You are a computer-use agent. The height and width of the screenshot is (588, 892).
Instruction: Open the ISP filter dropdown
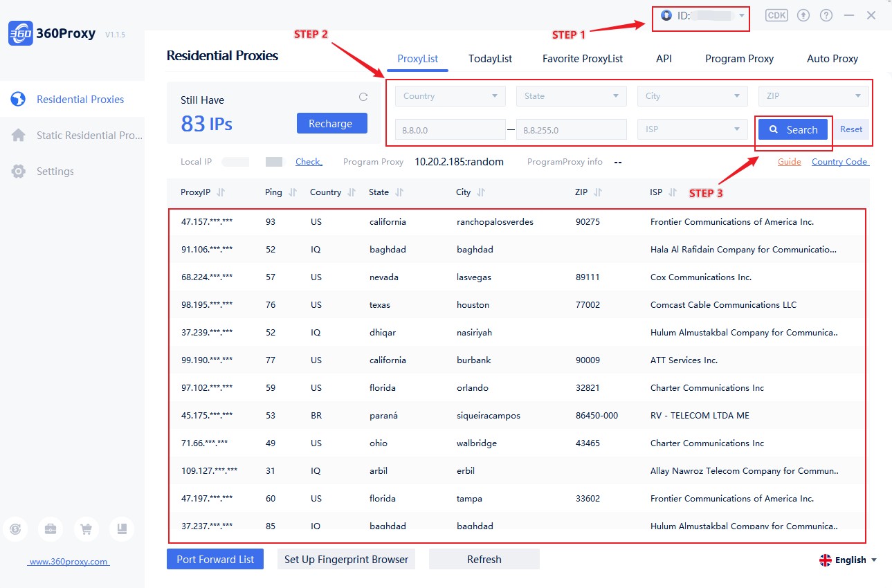[x=693, y=129]
